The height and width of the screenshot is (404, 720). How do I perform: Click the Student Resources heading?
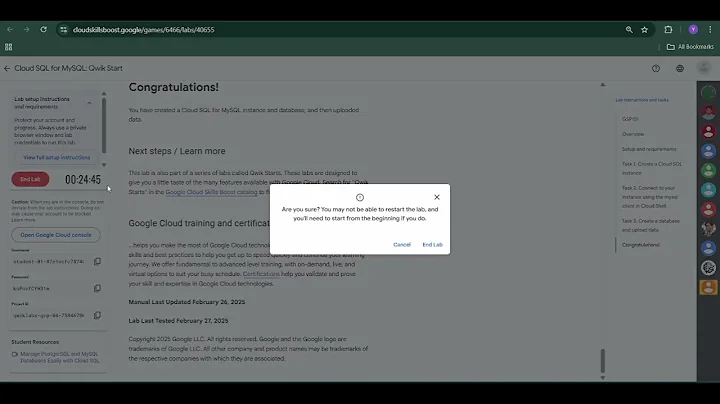35,342
